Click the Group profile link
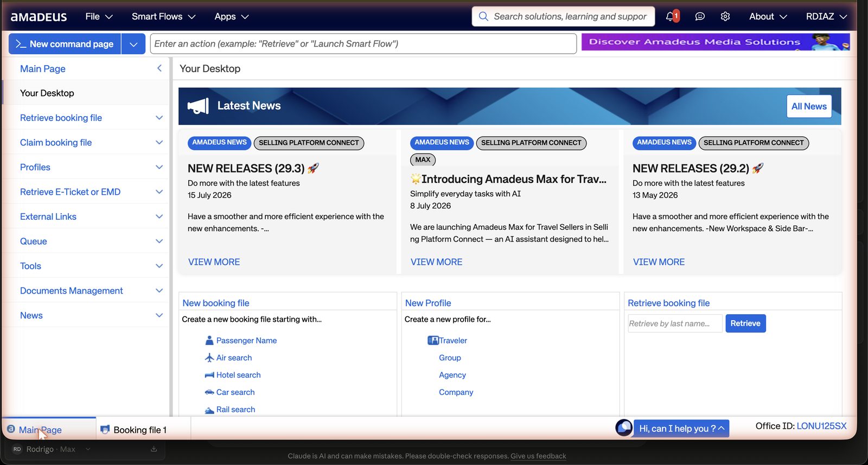868x465 pixels. [450, 358]
